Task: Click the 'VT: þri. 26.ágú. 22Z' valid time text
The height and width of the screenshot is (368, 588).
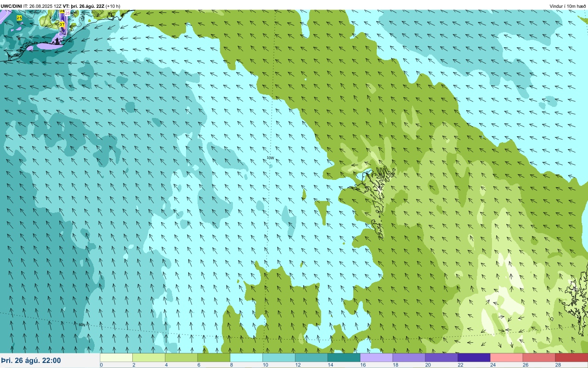Action: coord(84,6)
